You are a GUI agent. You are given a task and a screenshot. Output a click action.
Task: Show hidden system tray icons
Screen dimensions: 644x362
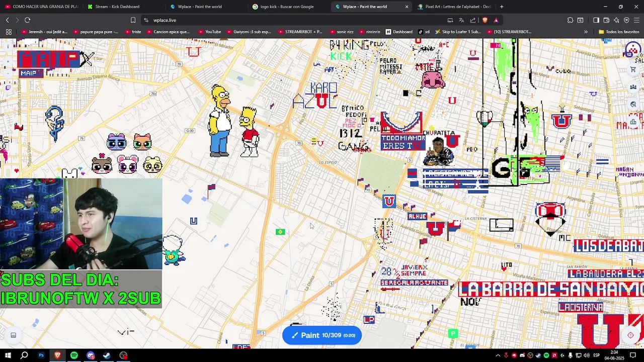pyautogui.click(x=498, y=355)
